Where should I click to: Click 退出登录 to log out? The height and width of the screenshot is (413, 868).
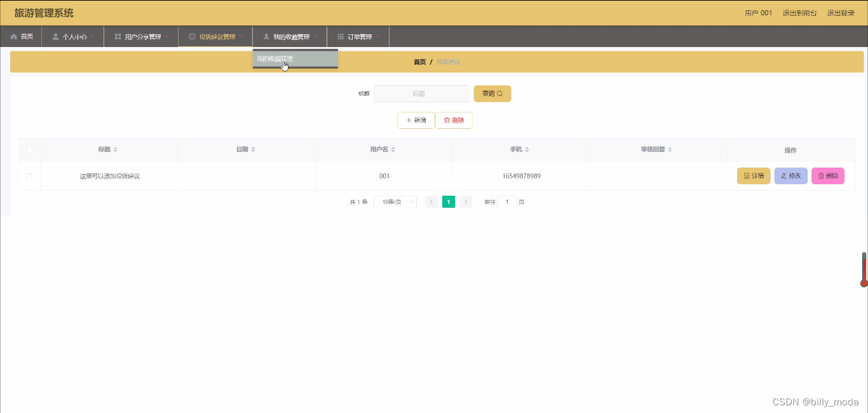841,13
